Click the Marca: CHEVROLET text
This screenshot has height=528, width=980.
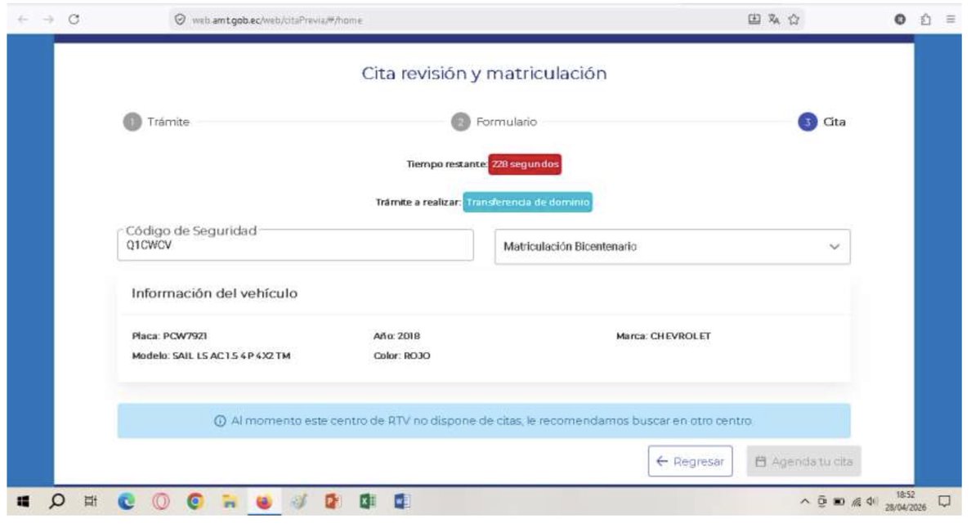[664, 336]
